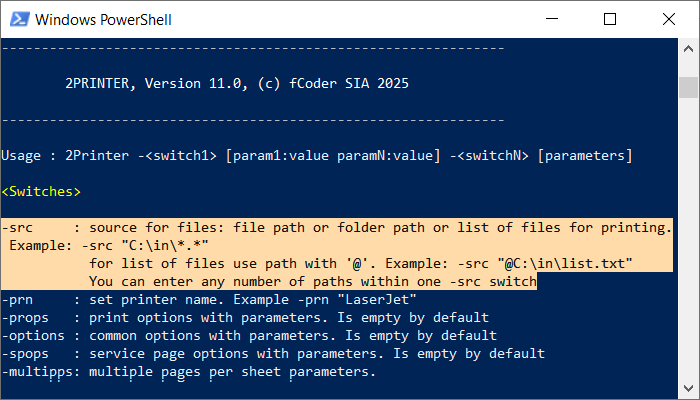
Task: Click the Windows PowerShell title text
Action: 103,20
